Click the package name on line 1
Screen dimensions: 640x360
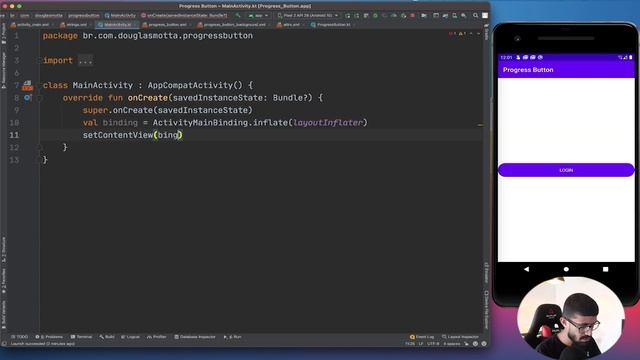pos(168,36)
